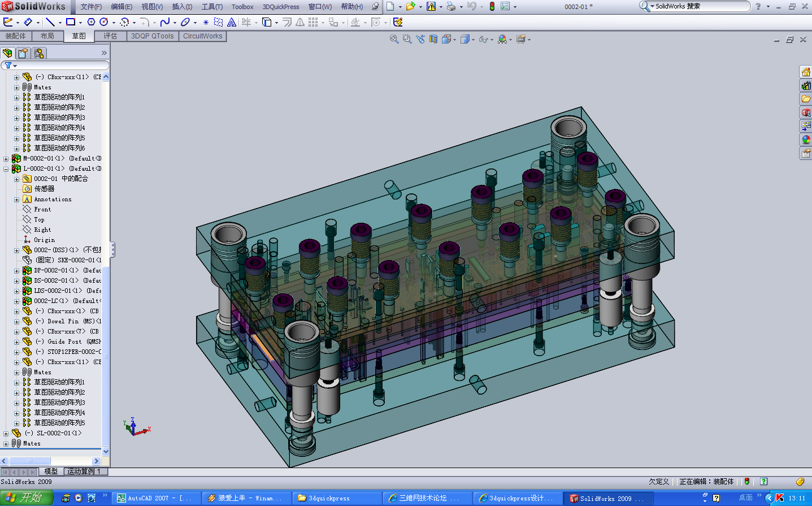Click the Print icon
812x506 pixels.
tap(451, 6)
